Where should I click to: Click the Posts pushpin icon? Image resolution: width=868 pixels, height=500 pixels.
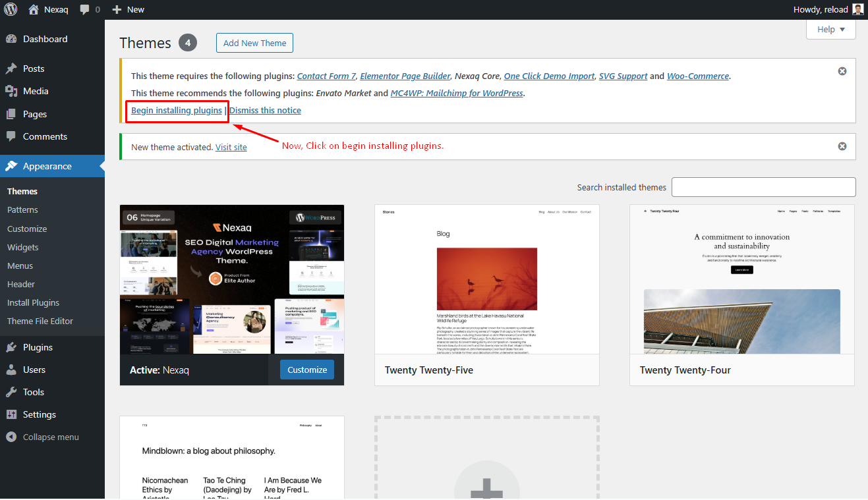[11, 69]
